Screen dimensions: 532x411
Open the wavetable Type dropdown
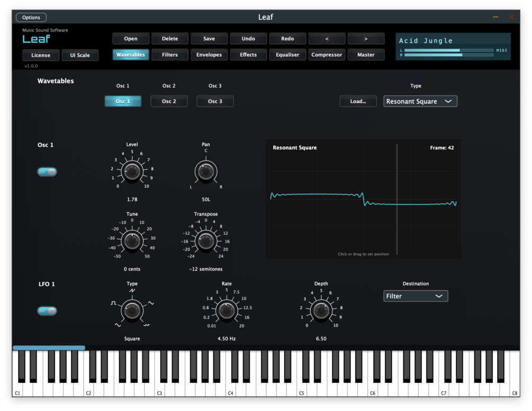coord(420,102)
